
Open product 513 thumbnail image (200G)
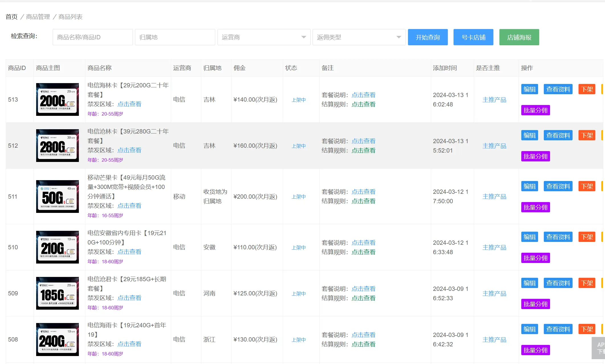(x=58, y=99)
